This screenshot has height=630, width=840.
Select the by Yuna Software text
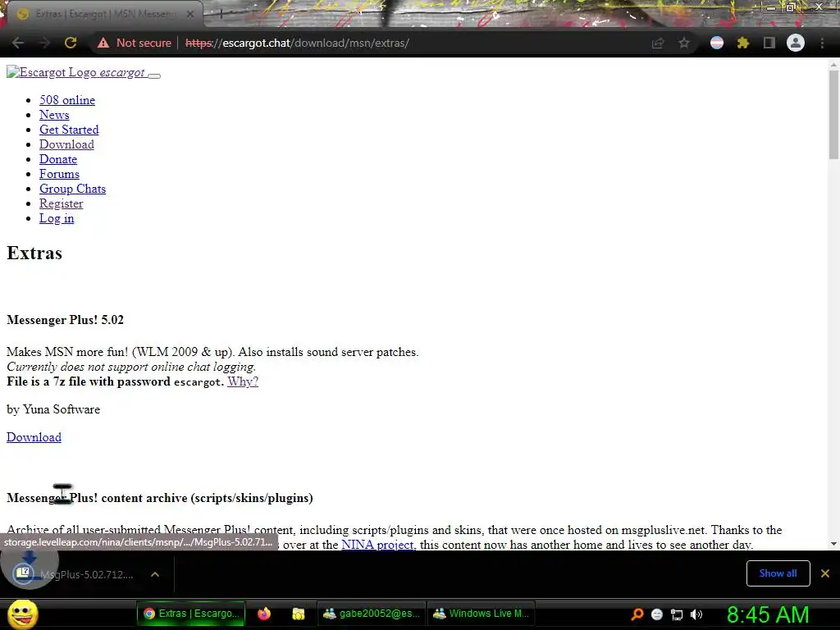click(53, 409)
